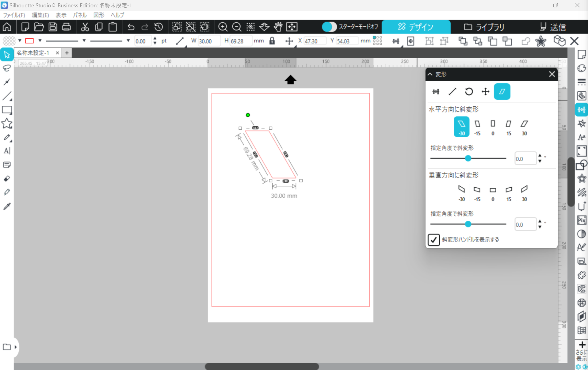Reset vertical shear to 0
This screenshot has width=588, height=370.
(493, 193)
